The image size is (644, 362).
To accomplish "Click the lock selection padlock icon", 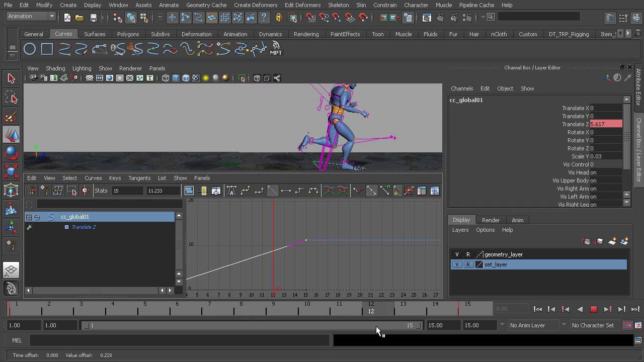I will click(278, 18).
